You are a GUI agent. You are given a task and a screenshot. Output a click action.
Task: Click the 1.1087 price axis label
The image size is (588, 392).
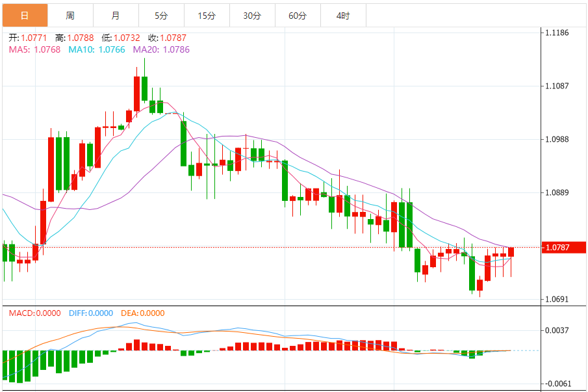[557, 86]
